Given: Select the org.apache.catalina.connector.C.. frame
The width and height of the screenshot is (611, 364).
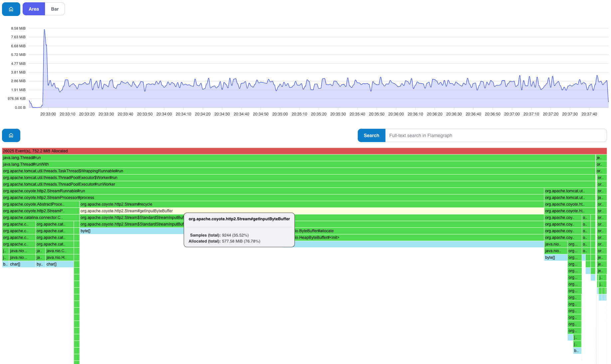Looking at the screenshot, I should [x=41, y=218].
